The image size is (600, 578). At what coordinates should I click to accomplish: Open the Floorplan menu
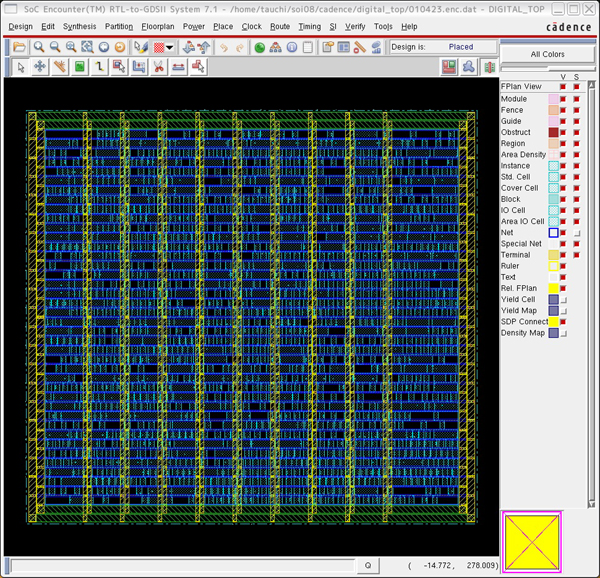click(157, 26)
